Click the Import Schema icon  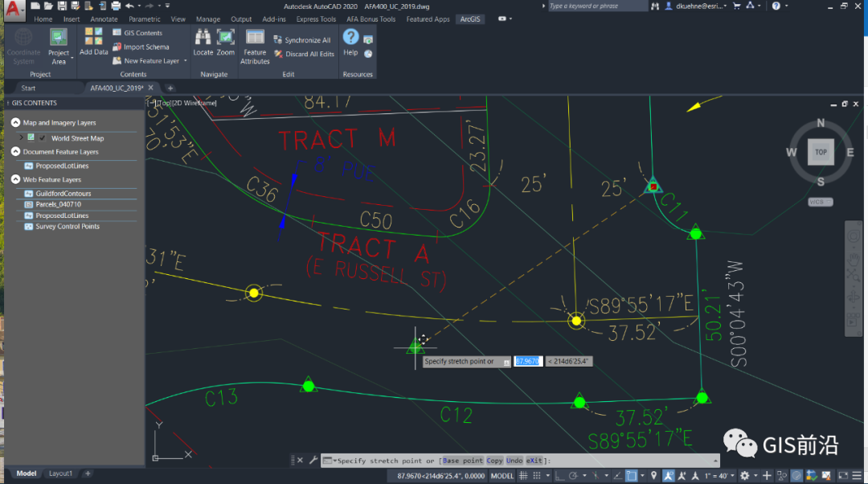tap(117, 47)
